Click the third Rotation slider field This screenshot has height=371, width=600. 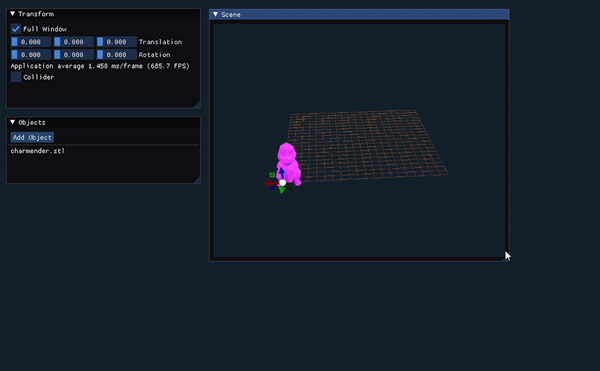(x=117, y=55)
